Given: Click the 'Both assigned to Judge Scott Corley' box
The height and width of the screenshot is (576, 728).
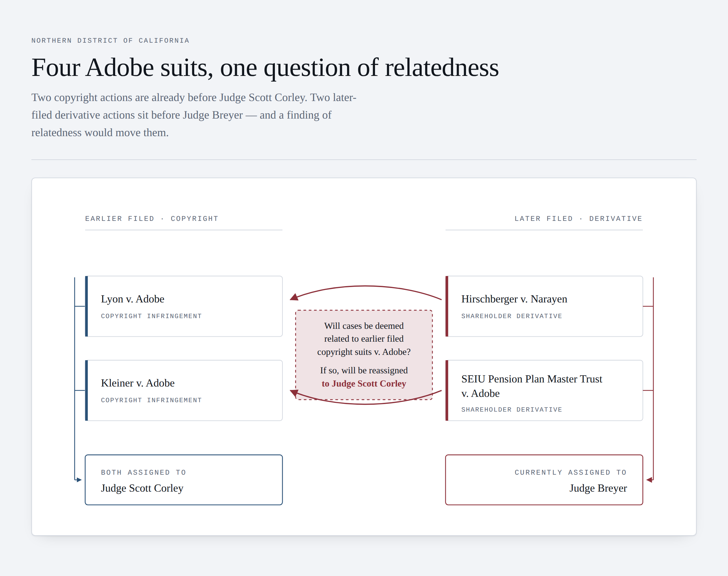Looking at the screenshot, I should 184,480.
